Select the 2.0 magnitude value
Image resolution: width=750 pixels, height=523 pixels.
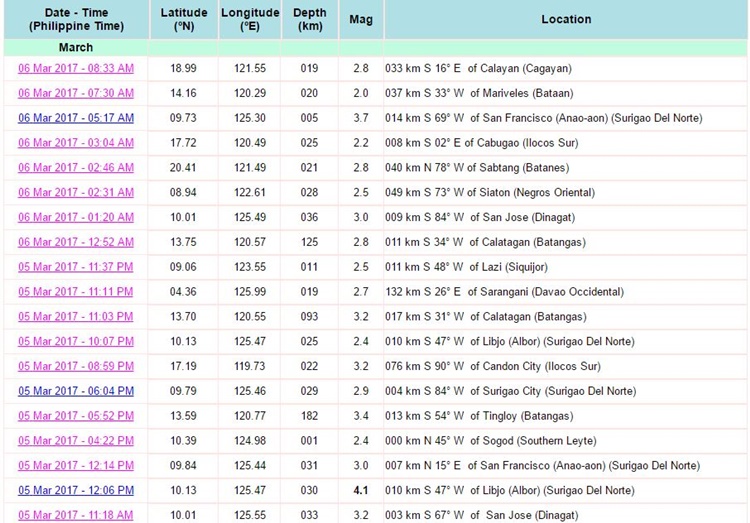pyautogui.click(x=361, y=93)
